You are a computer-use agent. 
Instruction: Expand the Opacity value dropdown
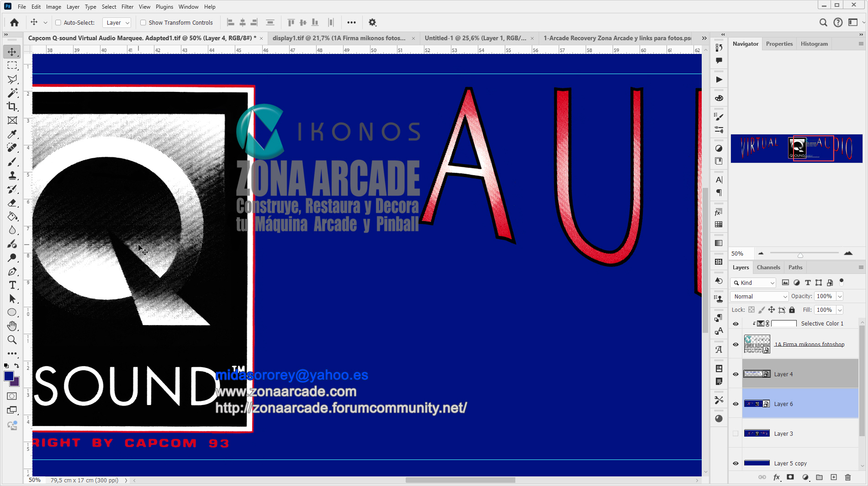(x=841, y=296)
